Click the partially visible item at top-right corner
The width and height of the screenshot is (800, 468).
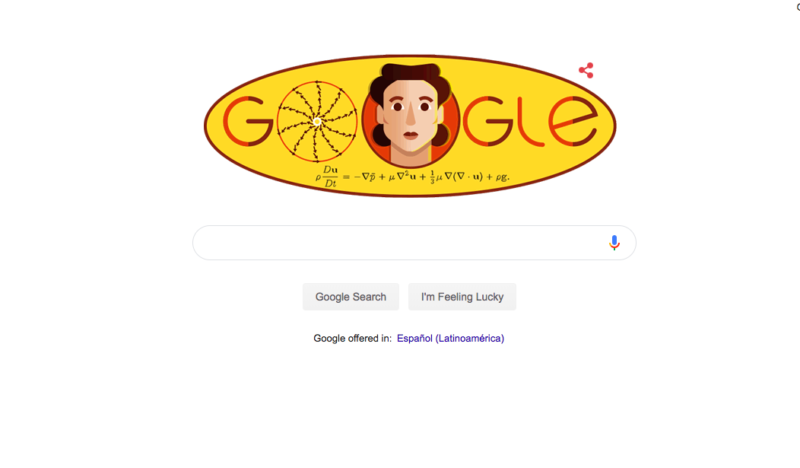tap(797, 6)
